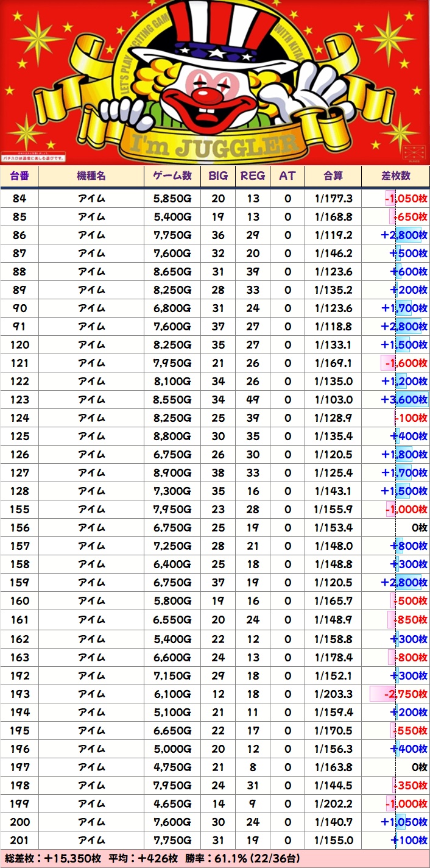430x868 pixels.
Task: Select the 差枚数 column header
Action: 396,176
